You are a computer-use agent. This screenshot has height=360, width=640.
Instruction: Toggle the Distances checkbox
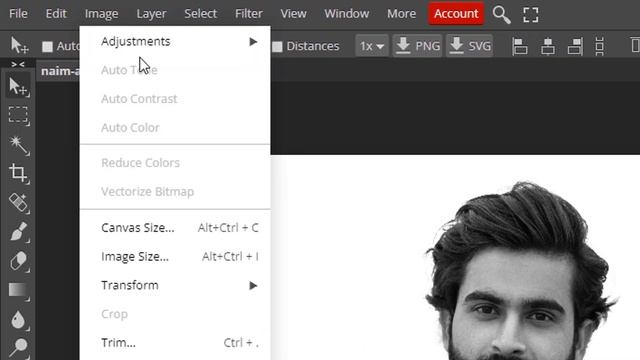277,47
